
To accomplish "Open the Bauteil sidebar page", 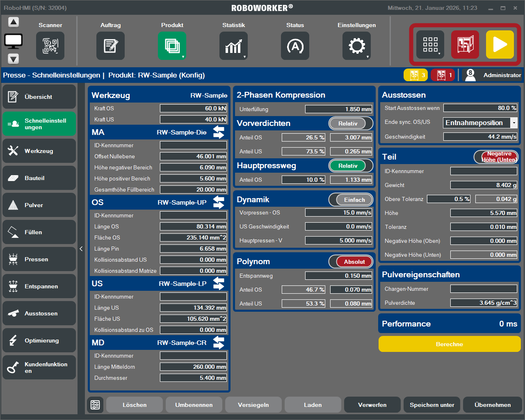I will pyautogui.click(x=39, y=178).
